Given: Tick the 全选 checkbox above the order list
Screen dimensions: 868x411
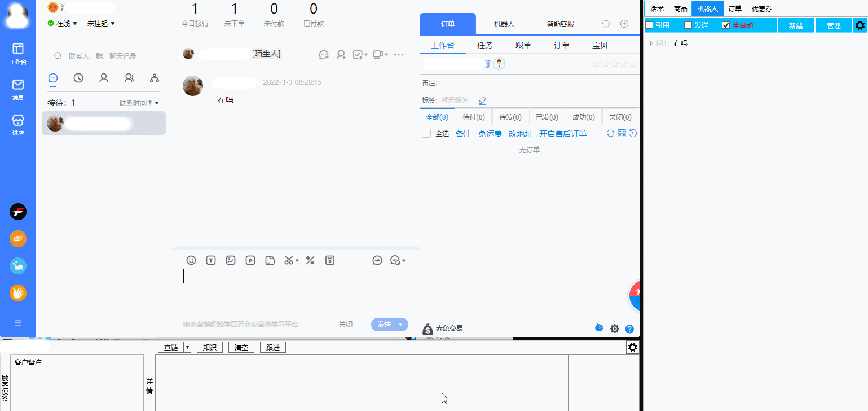Looking at the screenshot, I should tap(426, 133).
